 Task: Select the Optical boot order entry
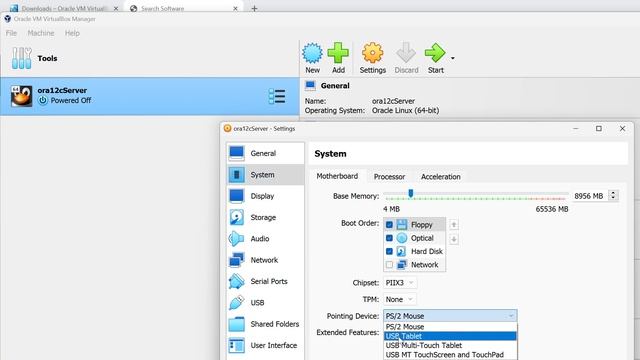(x=415, y=238)
